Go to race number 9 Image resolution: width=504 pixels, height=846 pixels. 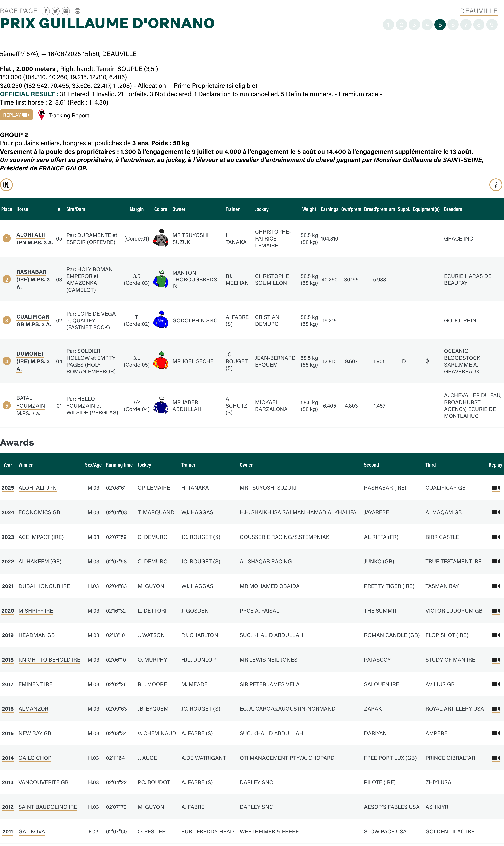pyautogui.click(x=492, y=25)
